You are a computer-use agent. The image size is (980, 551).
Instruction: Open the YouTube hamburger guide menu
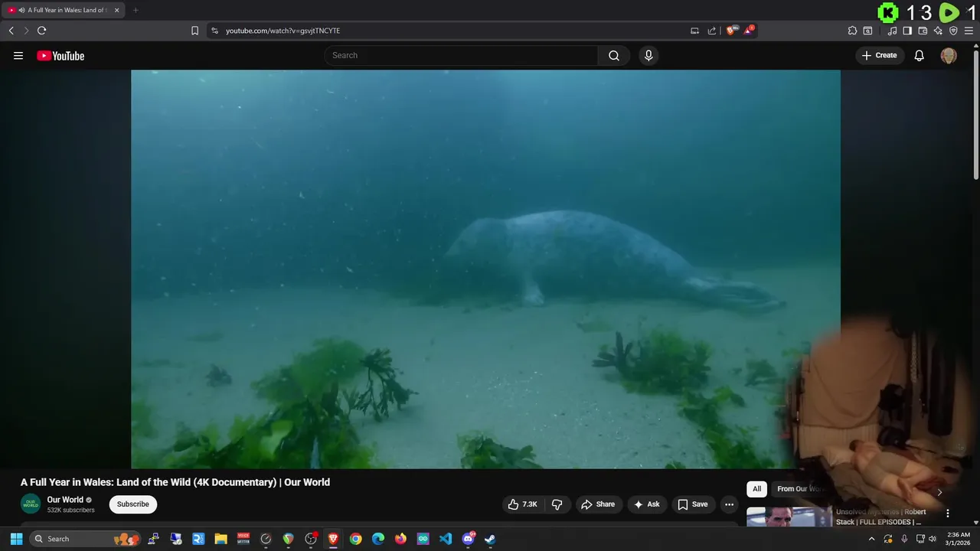click(x=18, y=56)
